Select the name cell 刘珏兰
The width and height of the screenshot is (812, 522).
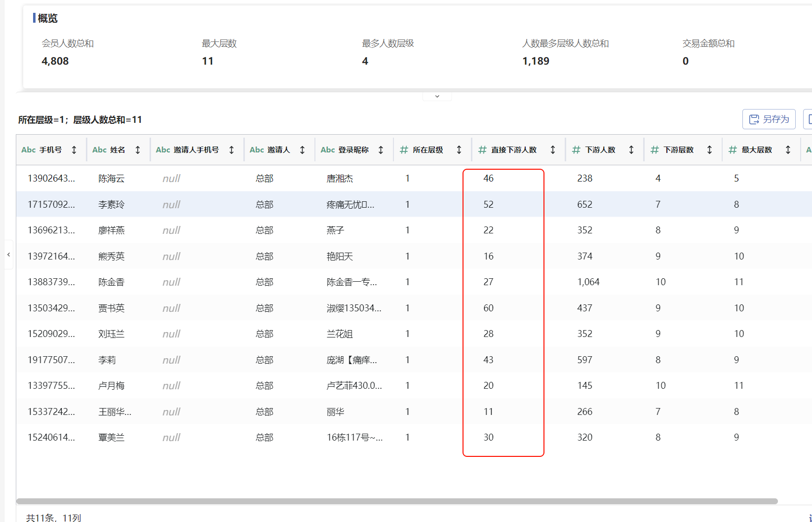[x=112, y=334]
